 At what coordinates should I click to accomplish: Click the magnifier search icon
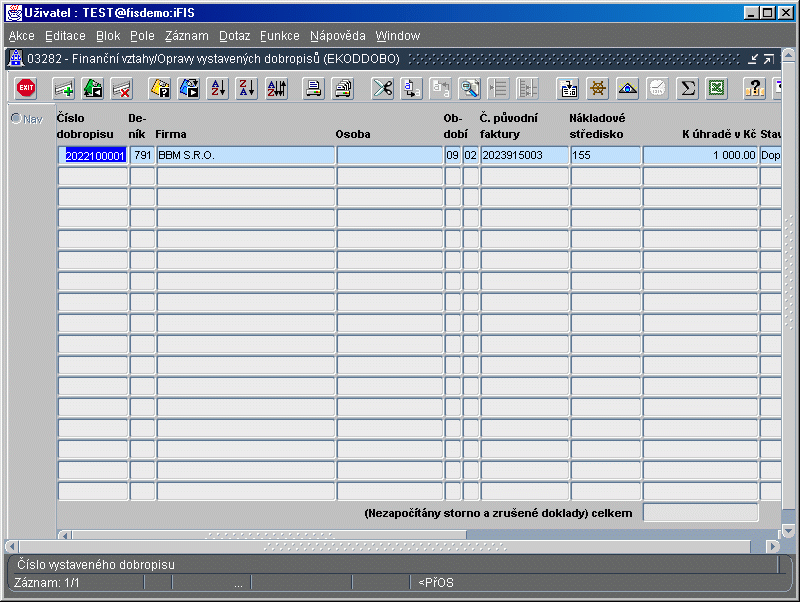469,89
